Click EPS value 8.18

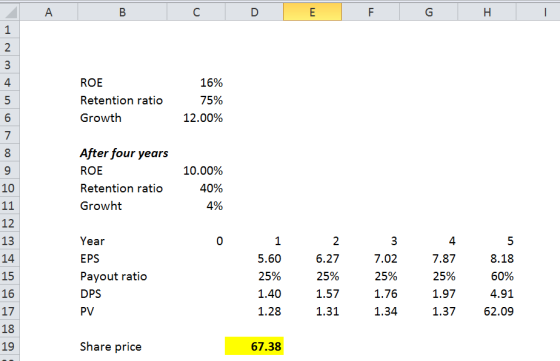pos(502,259)
